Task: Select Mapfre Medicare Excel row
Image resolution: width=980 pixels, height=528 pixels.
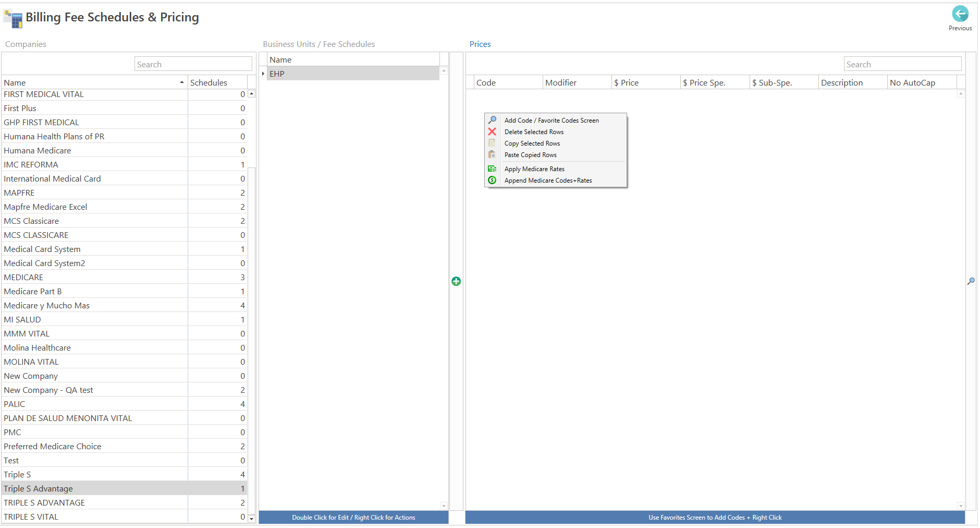Action: [124, 207]
